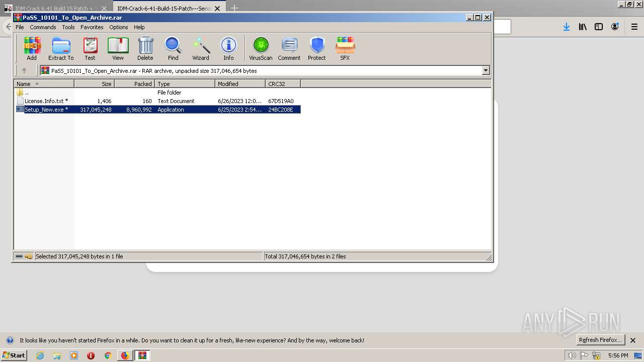
Task: Open the Favorites menu
Action: click(92, 27)
